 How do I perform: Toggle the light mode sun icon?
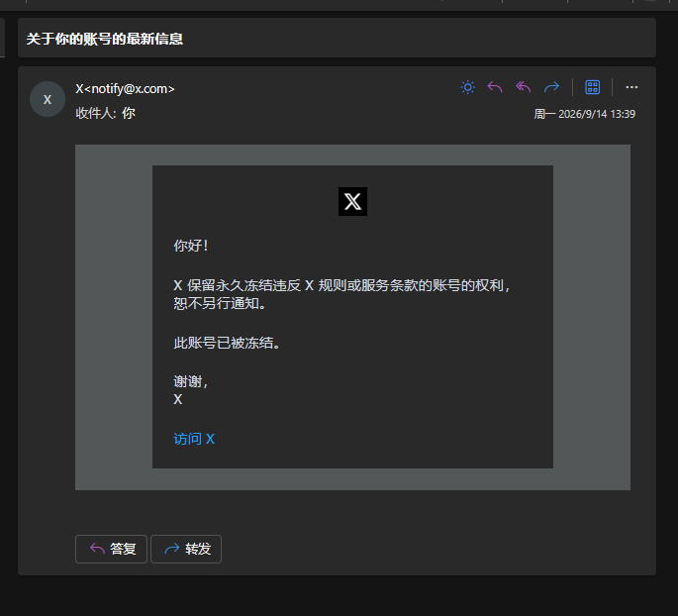[467, 87]
